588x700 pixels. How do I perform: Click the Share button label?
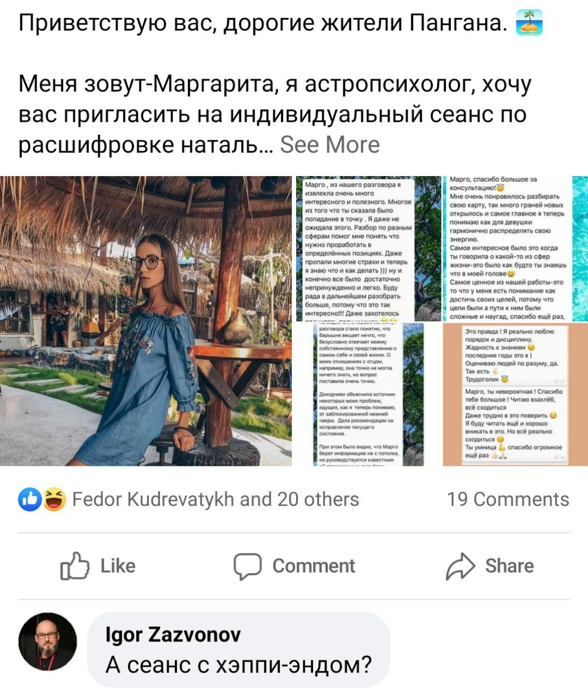tap(509, 566)
